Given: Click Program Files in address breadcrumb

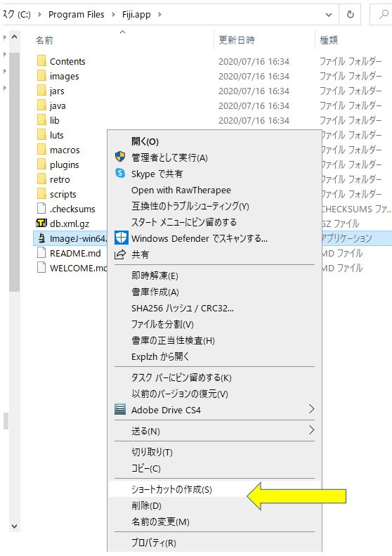Looking at the screenshot, I should point(76,15).
